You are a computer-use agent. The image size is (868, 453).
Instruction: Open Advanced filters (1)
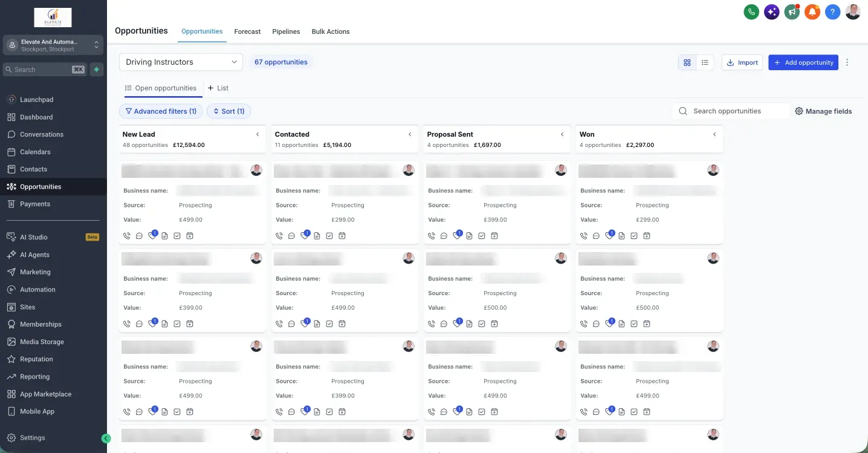tap(161, 111)
